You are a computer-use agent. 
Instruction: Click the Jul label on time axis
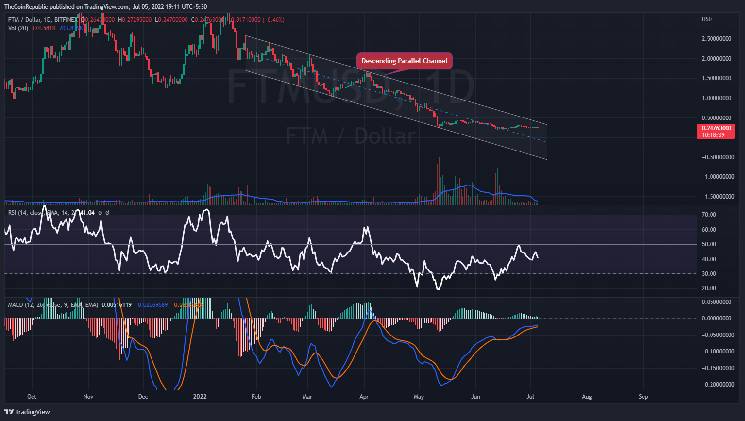pos(530,397)
